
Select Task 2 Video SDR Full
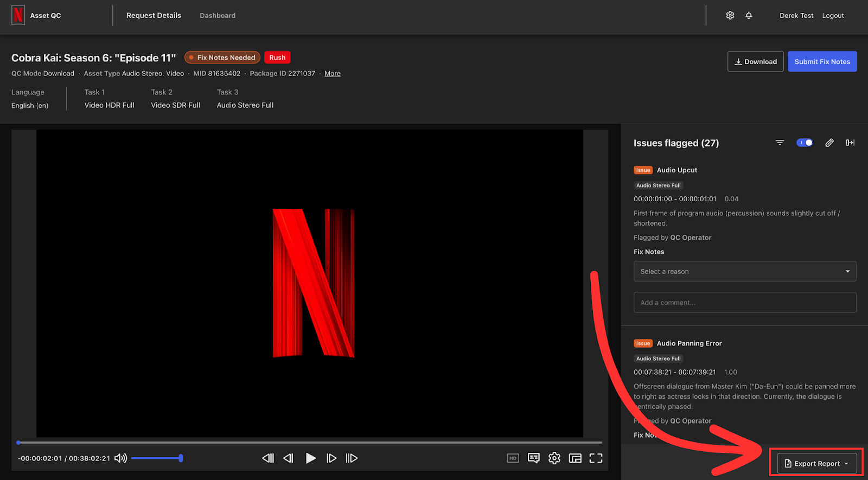[175, 105]
